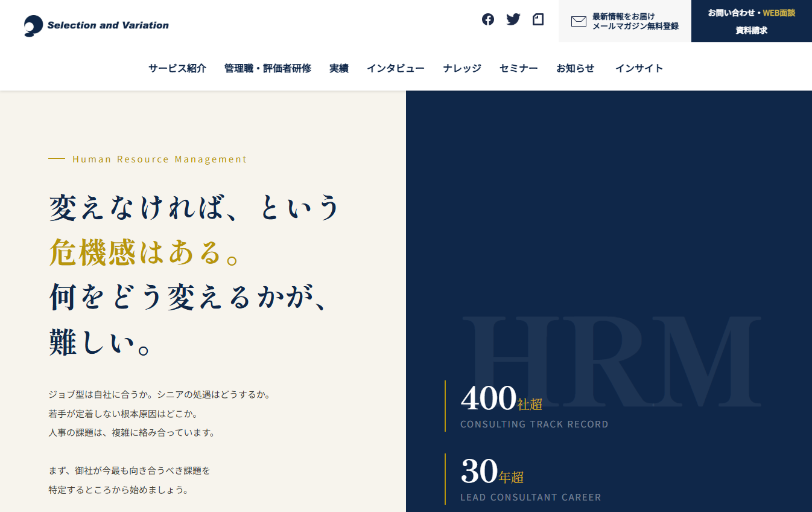The height and width of the screenshot is (512, 812).
Task: Click the envelope mail icon
Action: pos(579,21)
